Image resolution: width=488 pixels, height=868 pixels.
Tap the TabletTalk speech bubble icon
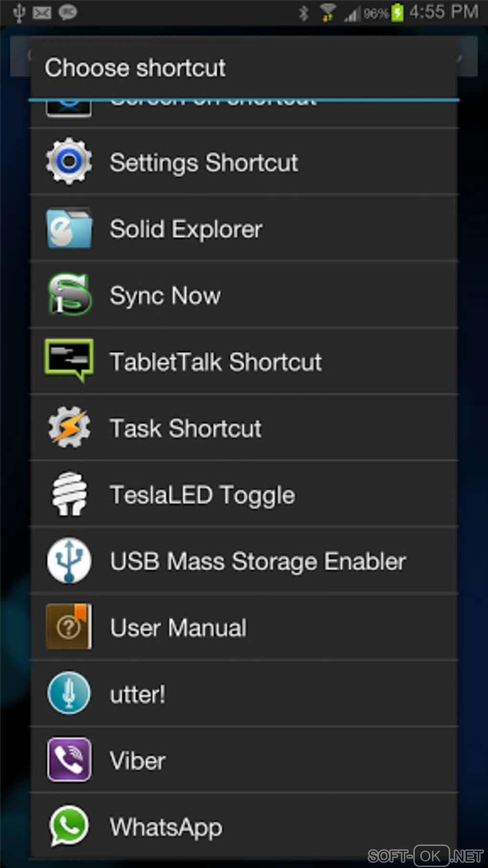(x=69, y=361)
